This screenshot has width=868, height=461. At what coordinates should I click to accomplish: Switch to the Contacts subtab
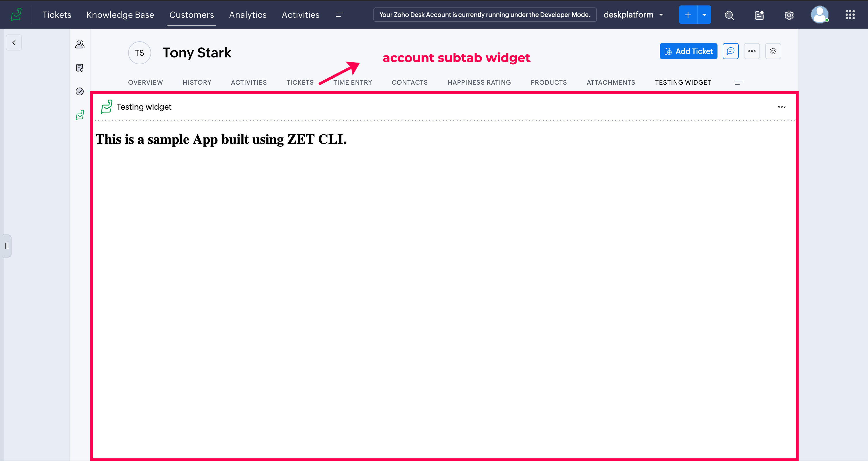tap(409, 82)
